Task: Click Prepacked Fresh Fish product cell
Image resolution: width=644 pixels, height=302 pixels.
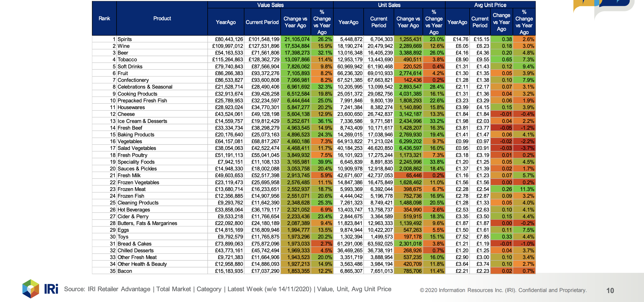Action: [x=162, y=100]
